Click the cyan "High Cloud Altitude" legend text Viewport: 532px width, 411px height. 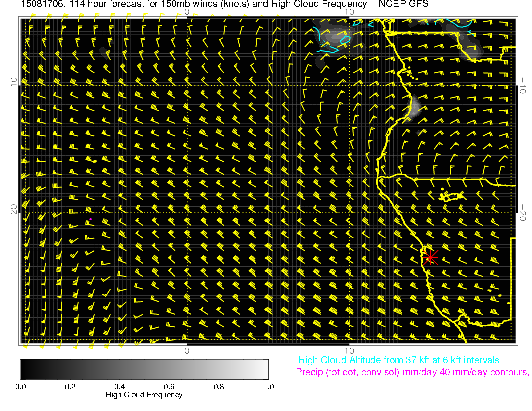398,360
